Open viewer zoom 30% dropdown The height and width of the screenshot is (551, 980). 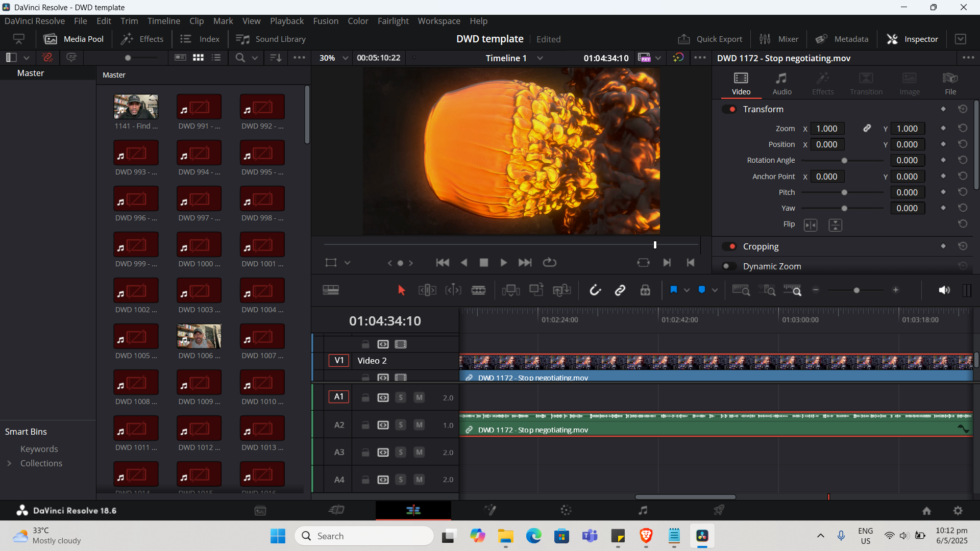pyautogui.click(x=346, y=58)
